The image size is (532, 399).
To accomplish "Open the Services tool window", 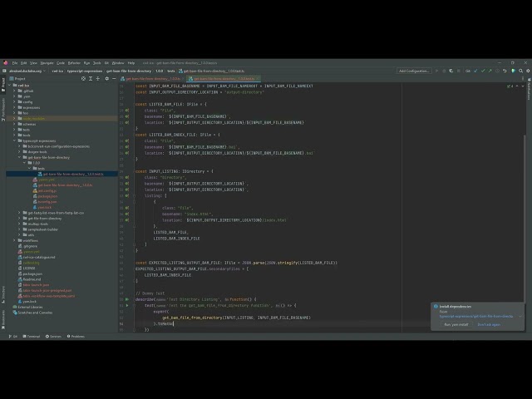I will click(x=53, y=337).
